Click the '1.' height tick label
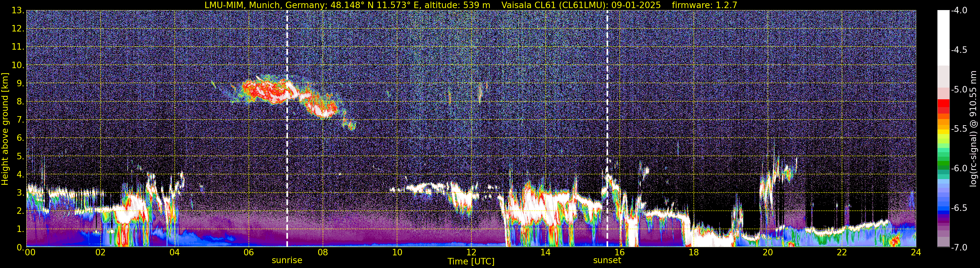 [x=20, y=229]
